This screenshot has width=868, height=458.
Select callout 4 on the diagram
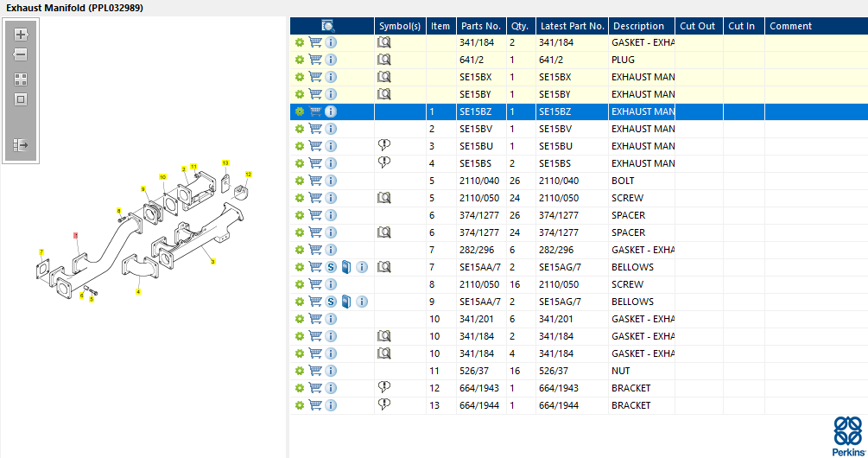click(138, 291)
